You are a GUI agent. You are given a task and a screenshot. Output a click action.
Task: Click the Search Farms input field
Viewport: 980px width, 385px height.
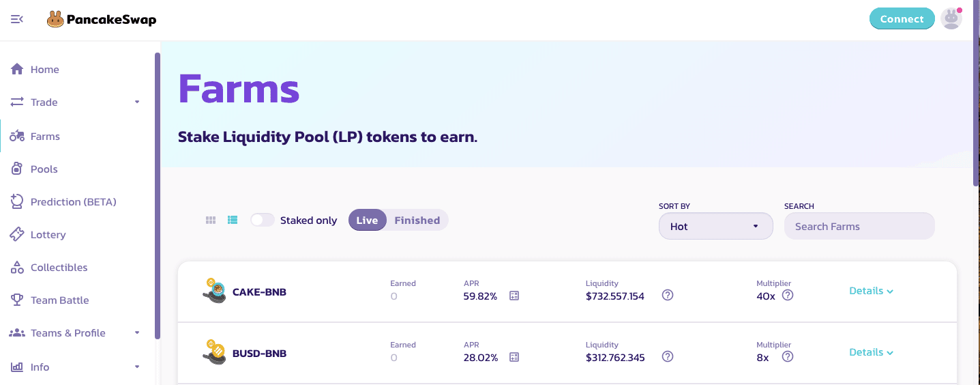click(x=859, y=226)
